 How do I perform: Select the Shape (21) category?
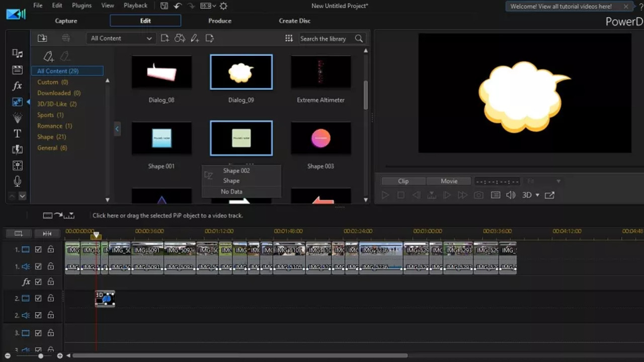tap(51, 137)
